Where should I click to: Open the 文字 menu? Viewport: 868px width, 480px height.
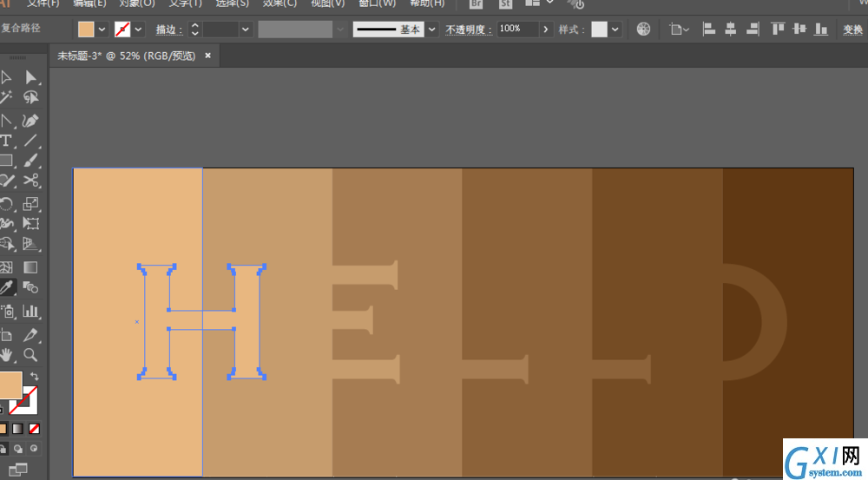coord(185,3)
